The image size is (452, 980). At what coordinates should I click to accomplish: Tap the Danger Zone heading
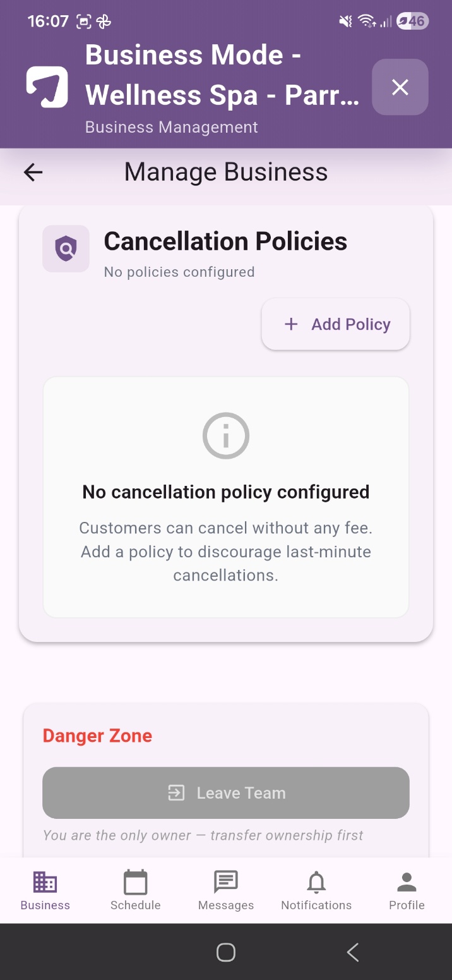coord(97,735)
